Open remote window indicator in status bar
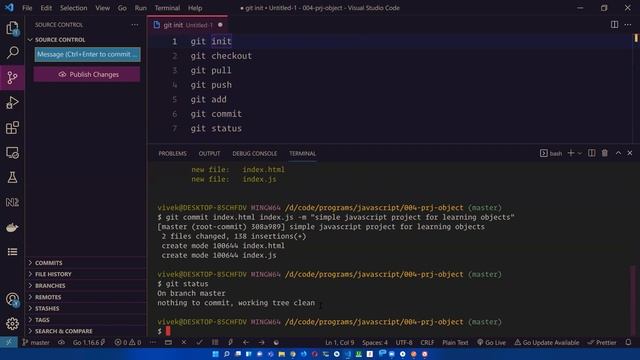The image size is (640, 360). 9,342
